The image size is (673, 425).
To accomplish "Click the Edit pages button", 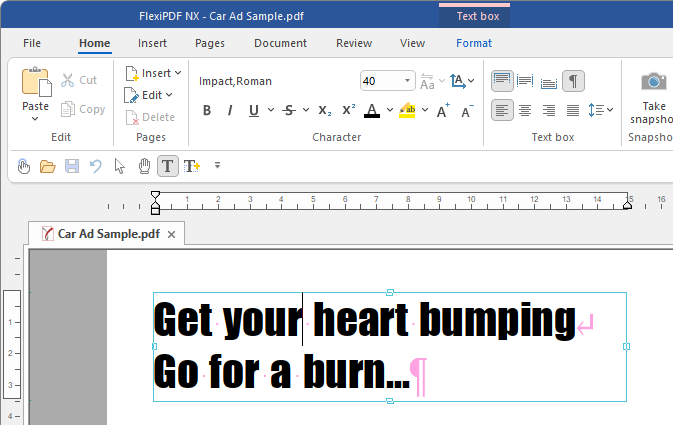I will (x=149, y=95).
